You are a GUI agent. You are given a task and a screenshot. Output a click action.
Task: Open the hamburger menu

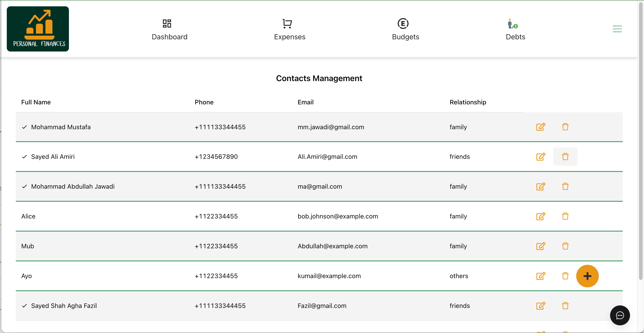coord(617,29)
